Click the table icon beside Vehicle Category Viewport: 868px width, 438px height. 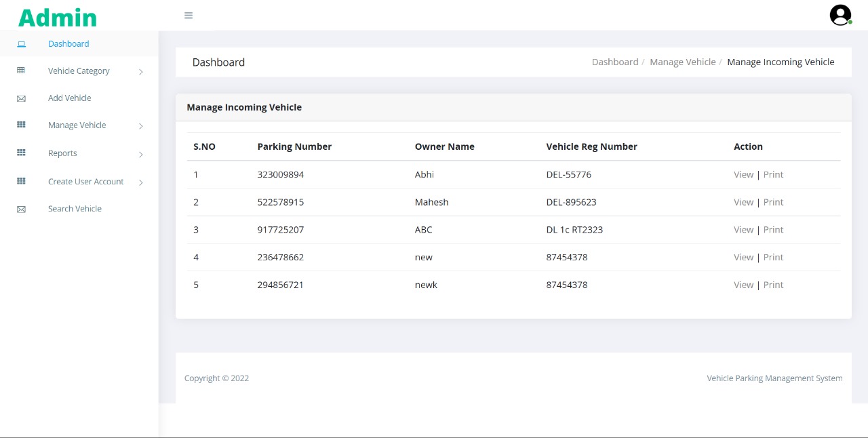[x=21, y=71]
